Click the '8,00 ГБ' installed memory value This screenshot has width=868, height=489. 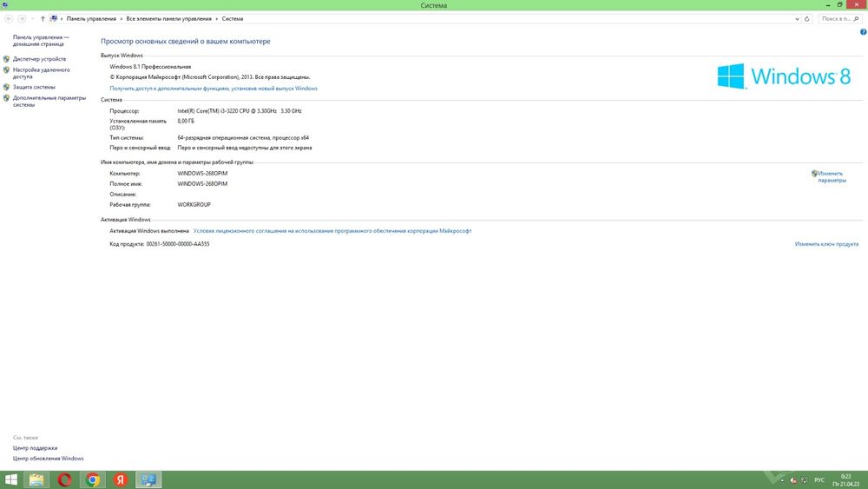[x=186, y=121]
